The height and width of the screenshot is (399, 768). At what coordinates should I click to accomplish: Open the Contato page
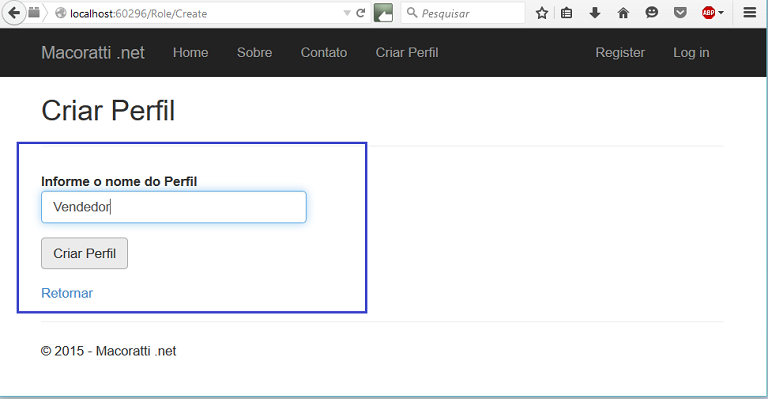point(324,52)
